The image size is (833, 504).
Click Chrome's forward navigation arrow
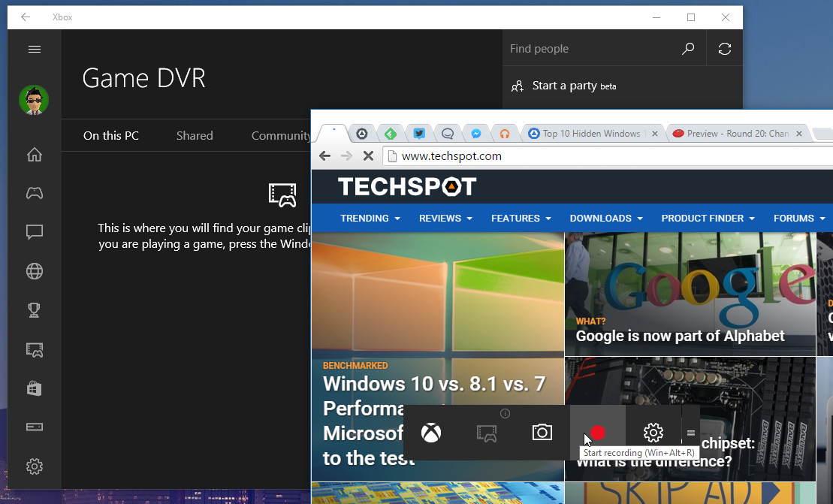click(346, 155)
